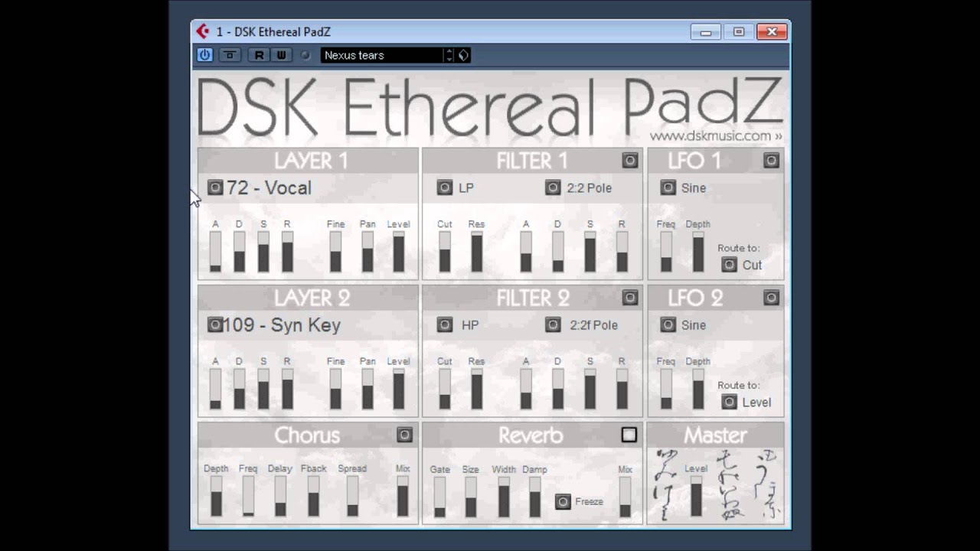
Task: Enable Write automation (W) button
Action: point(281,55)
